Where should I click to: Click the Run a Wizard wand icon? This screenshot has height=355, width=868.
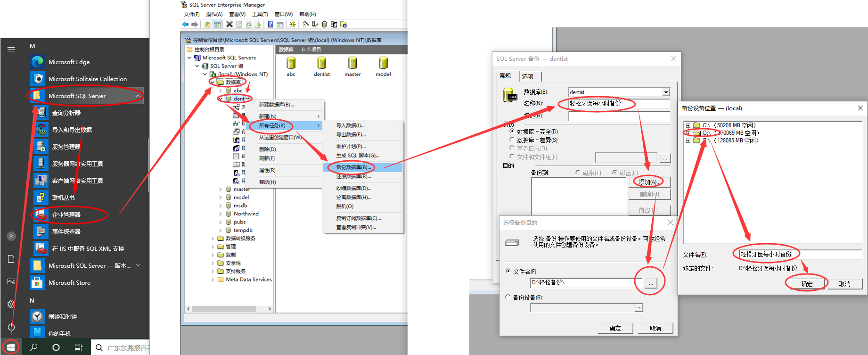point(306,25)
